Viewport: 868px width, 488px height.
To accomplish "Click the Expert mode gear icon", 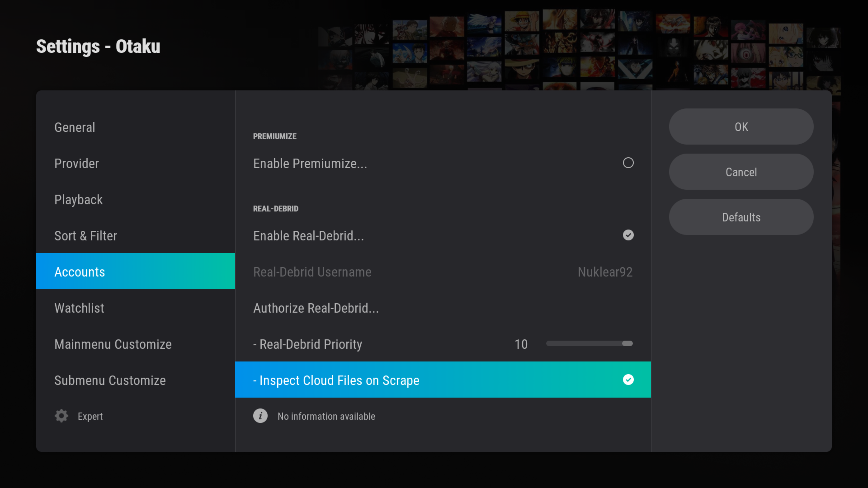I will [x=61, y=416].
